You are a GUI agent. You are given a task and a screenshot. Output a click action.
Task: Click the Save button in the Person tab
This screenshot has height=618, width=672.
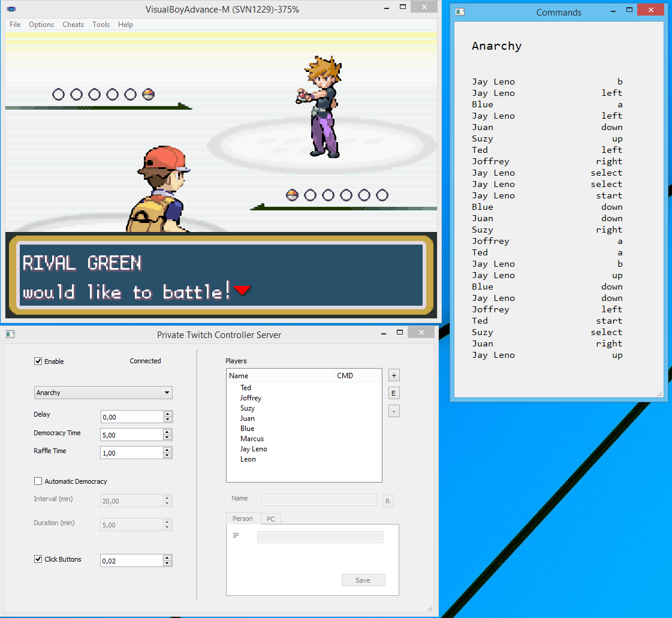(x=363, y=580)
